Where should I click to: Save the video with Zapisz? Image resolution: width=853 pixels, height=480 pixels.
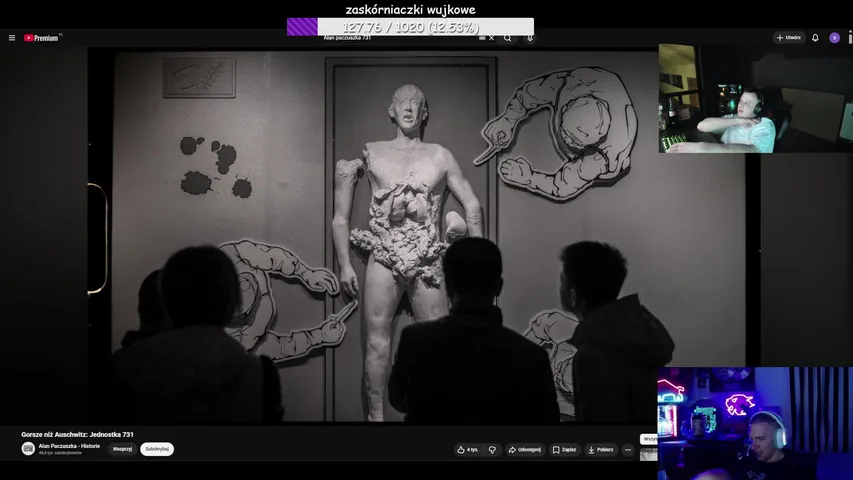tap(564, 450)
